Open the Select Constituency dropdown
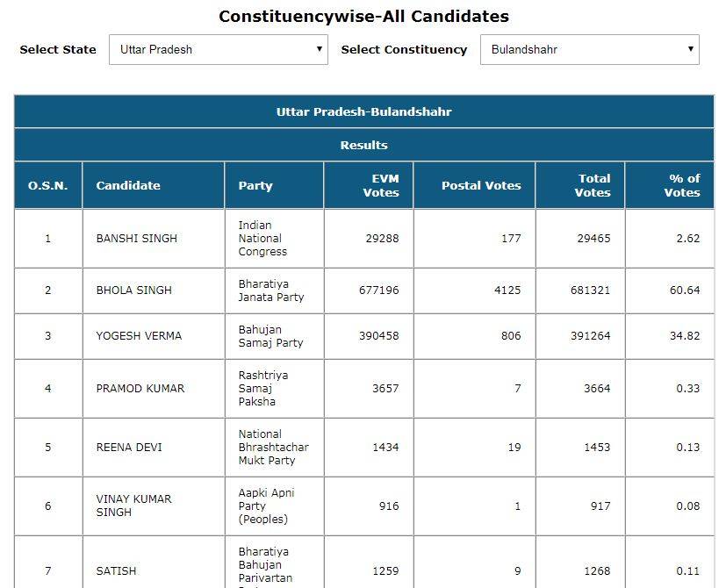Image resolution: width=726 pixels, height=588 pixels. (x=588, y=49)
